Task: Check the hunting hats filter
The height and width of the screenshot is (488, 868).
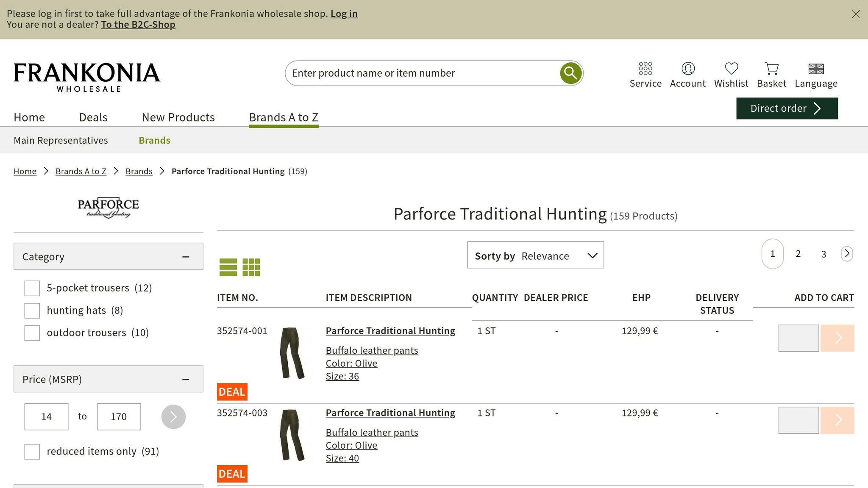Action: pos(32,311)
